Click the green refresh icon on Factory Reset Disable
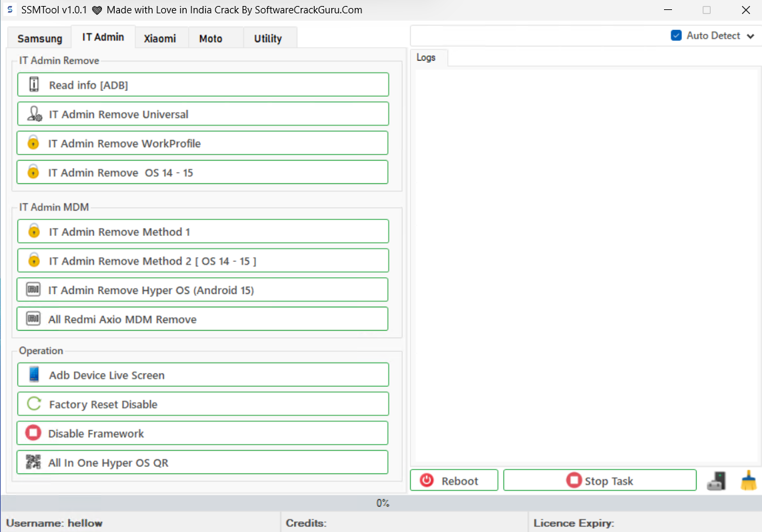The width and height of the screenshot is (762, 532). [34, 404]
